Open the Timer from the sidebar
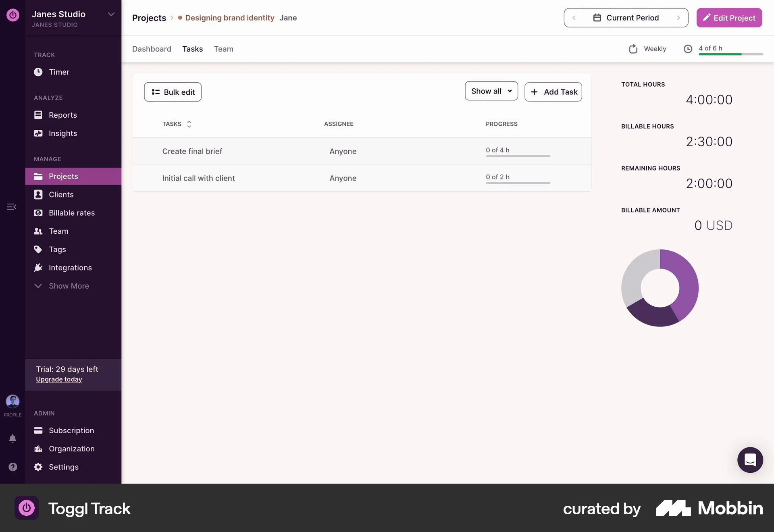Image resolution: width=774 pixels, height=532 pixels. (x=60, y=72)
